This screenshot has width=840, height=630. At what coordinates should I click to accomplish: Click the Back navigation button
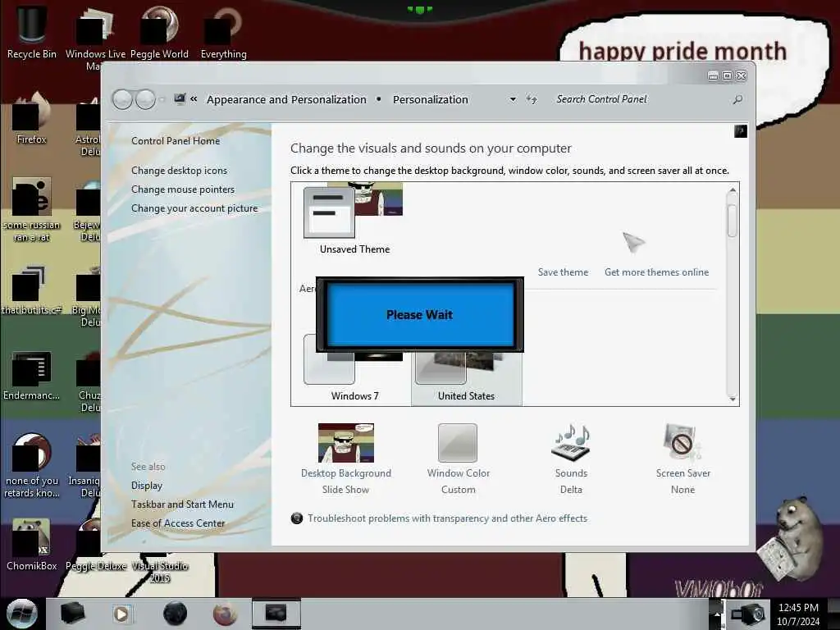(x=123, y=99)
